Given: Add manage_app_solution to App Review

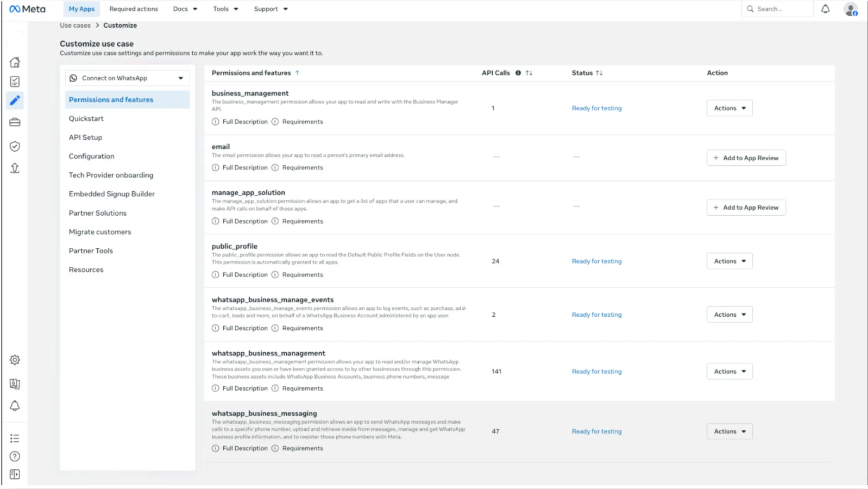Looking at the screenshot, I should pyautogui.click(x=746, y=208).
